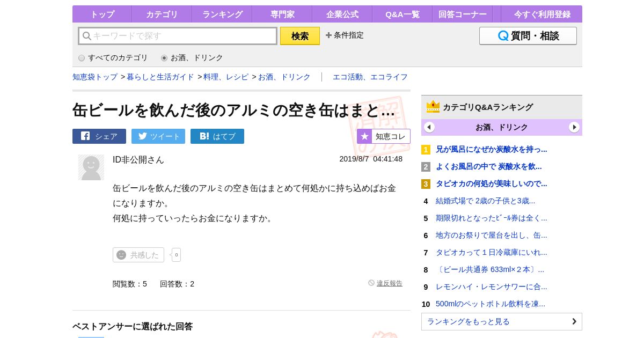Viewport: 644px width, 338px height.
Task: Open ranking item 地方のお祭りで屋台を出し、缶...
Action: pos(492,235)
